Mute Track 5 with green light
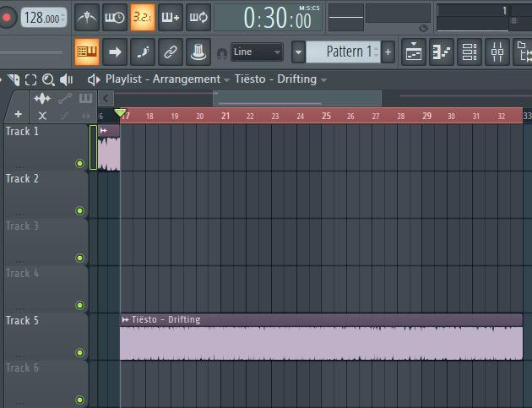This screenshot has height=408, width=532. point(79,353)
